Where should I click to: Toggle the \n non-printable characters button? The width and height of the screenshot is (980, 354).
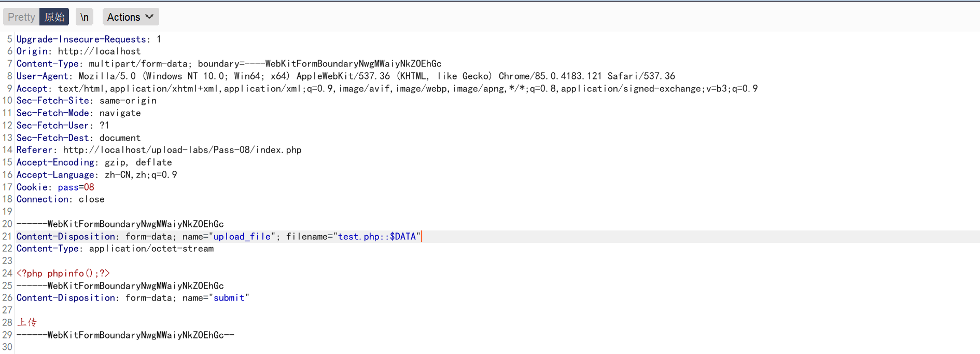click(x=84, y=17)
